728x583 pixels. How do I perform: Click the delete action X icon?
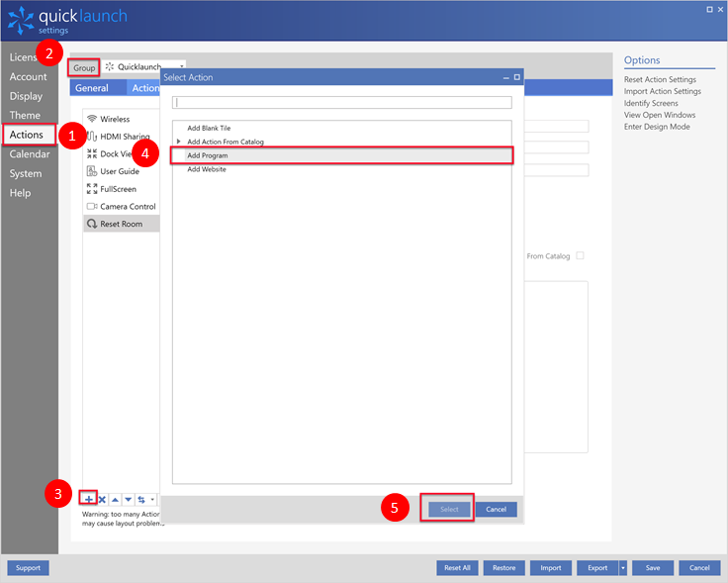pyautogui.click(x=102, y=500)
